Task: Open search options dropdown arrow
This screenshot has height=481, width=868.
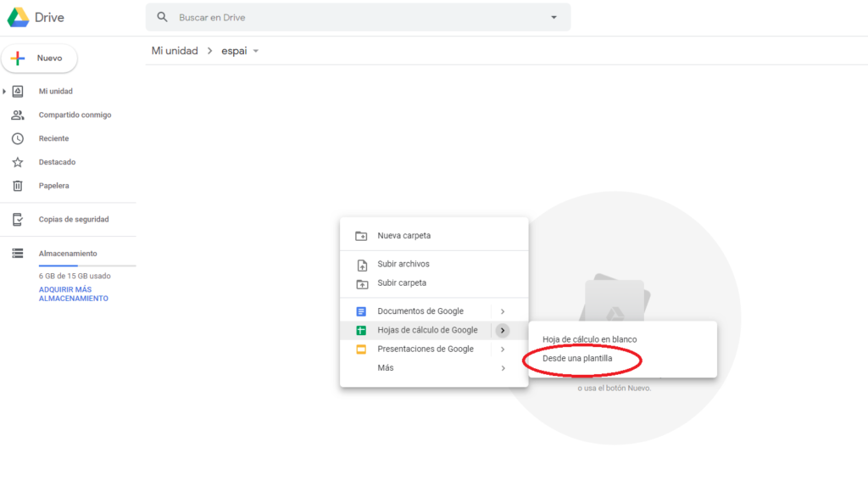Action: point(554,17)
